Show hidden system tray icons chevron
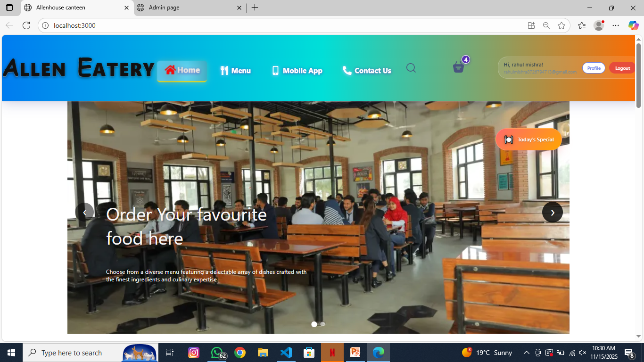Viewport: 644px width, 362px height. point(527,353)
